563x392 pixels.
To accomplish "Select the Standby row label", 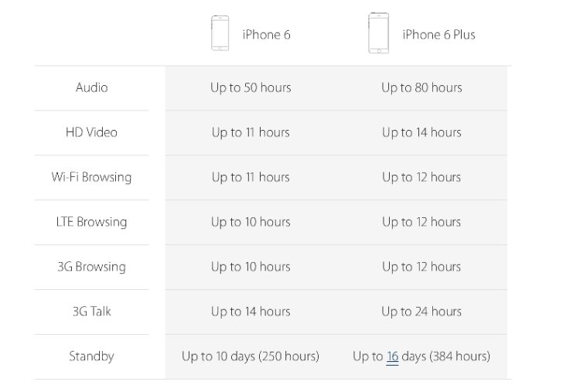I will [x=91, y=356].
